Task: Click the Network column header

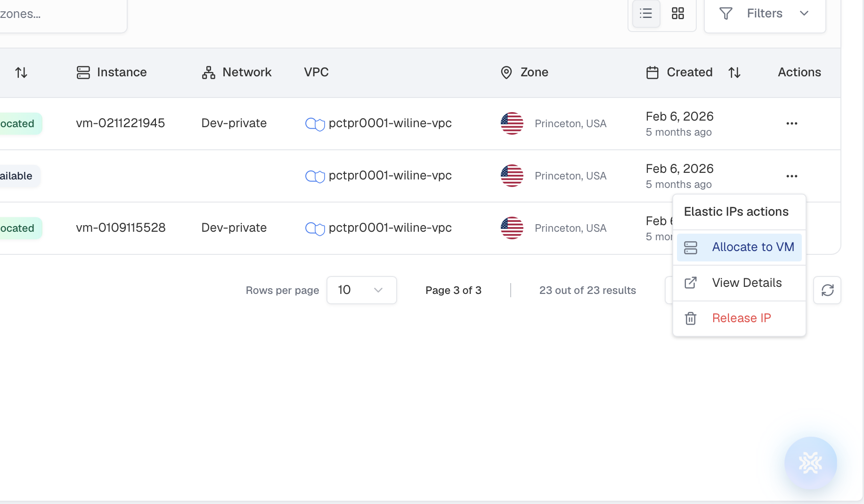Action: (x=236, y=72)
